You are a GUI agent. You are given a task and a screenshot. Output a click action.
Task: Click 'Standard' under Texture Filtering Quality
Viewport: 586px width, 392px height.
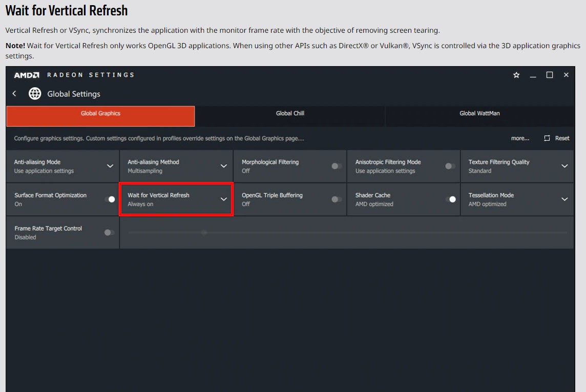pos(480,171)
